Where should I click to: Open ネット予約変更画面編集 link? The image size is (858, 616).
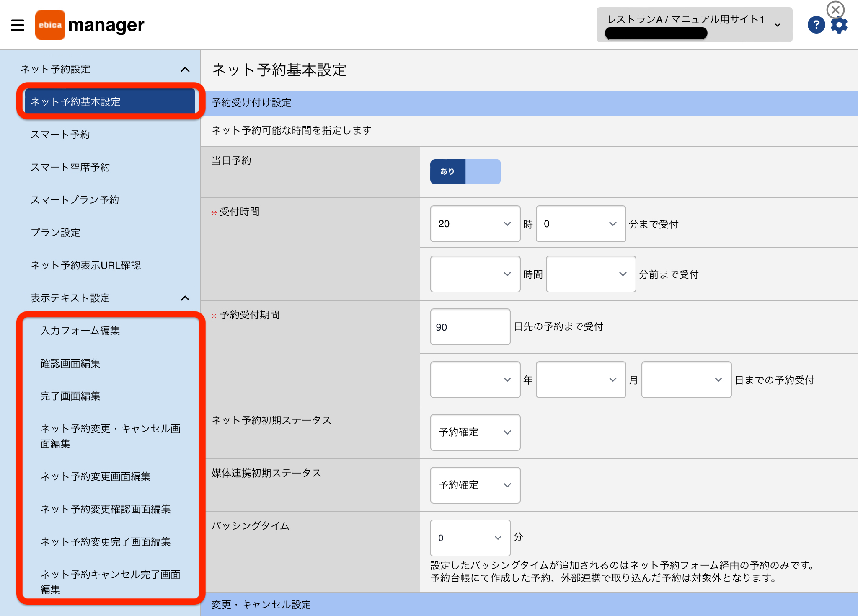96,476
